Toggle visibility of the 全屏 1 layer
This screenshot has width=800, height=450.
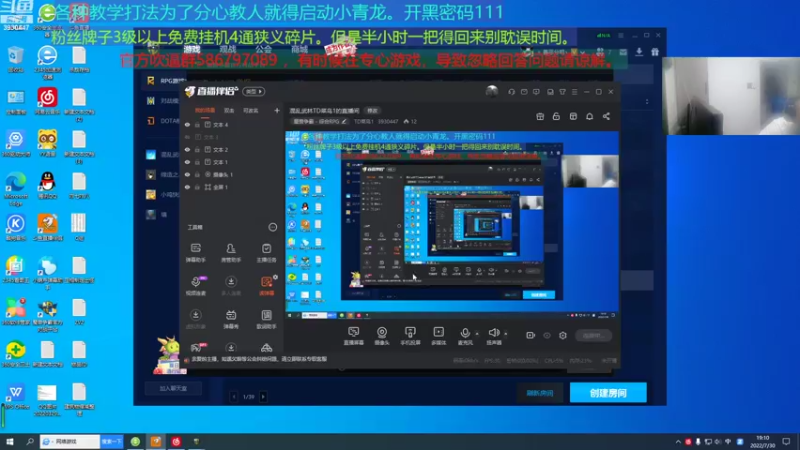tap(187, 187)
